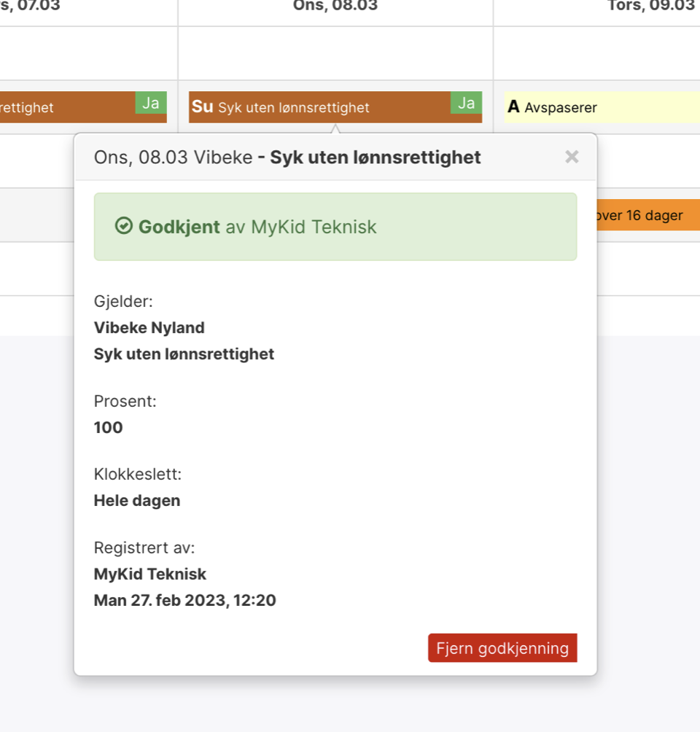
Task: Click the Vibeke Nyland name in popover
Action: click(x=149, y=327)
